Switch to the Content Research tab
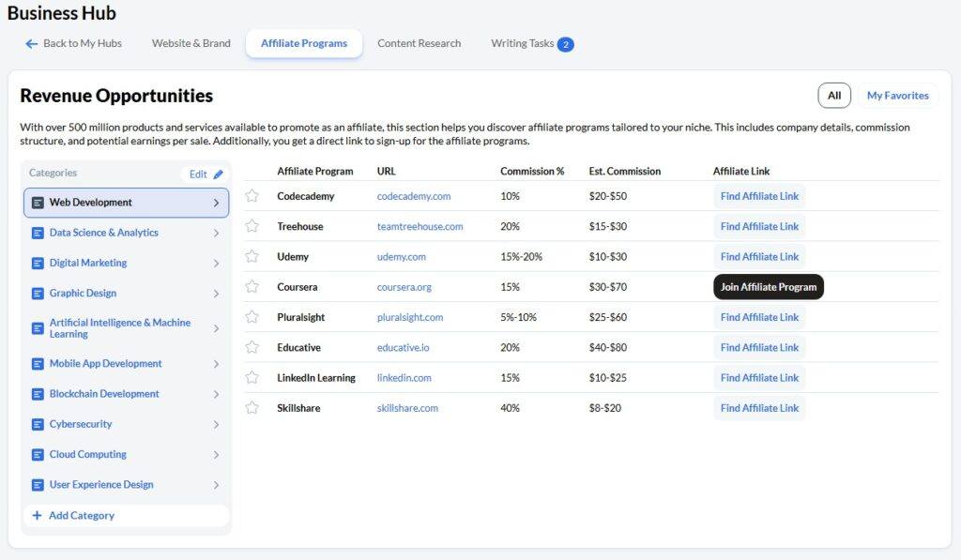The image size is (961, 560). pos(419,43)
